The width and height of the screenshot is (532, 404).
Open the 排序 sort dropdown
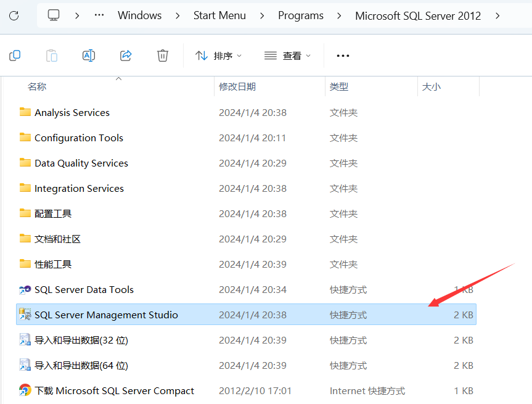(x=218, y=56)
